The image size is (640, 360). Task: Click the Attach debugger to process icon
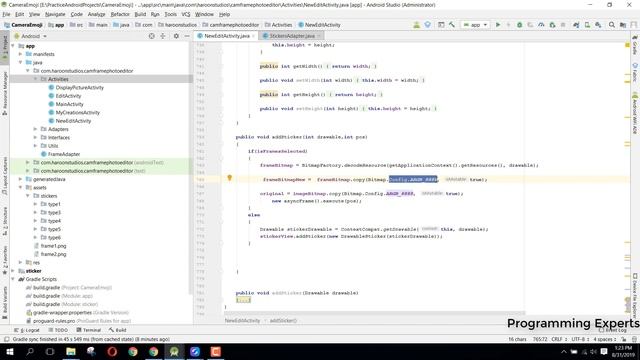coord(552,25)
